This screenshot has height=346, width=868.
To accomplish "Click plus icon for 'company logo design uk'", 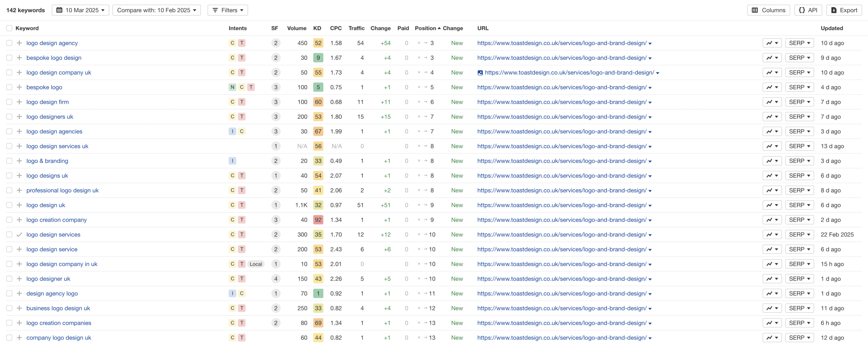I will tap(19, 338).
